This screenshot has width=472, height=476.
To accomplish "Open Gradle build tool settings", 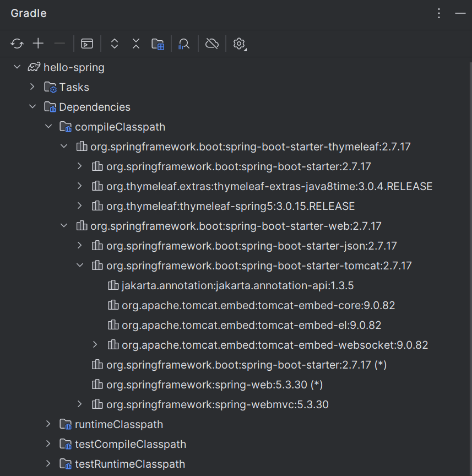I will pyautogui.click(x=240, y=44).
